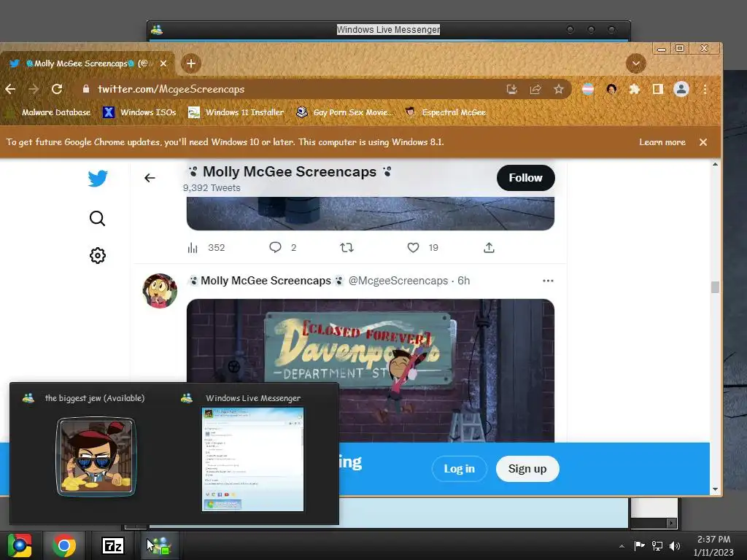Open the Windows ISOs bookmark
The height and width of the screenshot is (560, 747).
click(139, 112)
